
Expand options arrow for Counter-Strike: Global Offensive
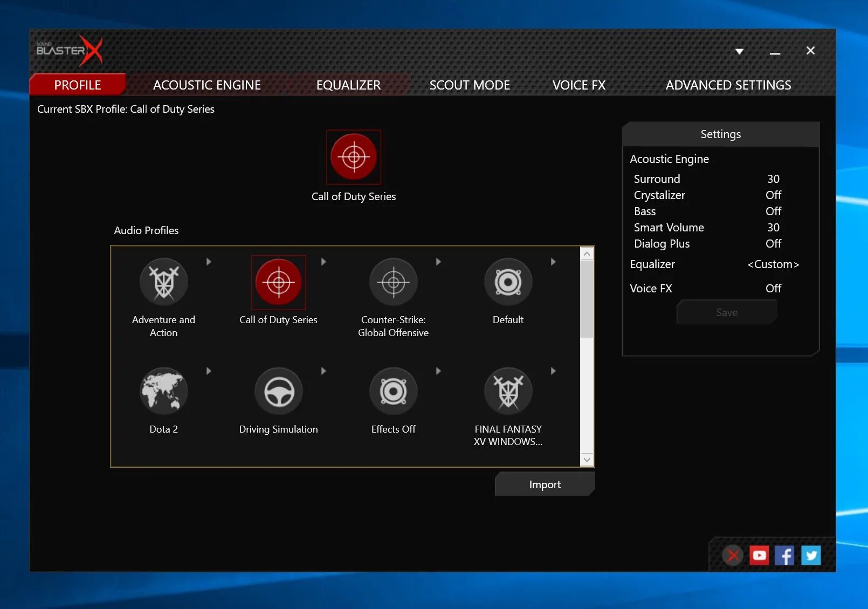pos(438,262)
